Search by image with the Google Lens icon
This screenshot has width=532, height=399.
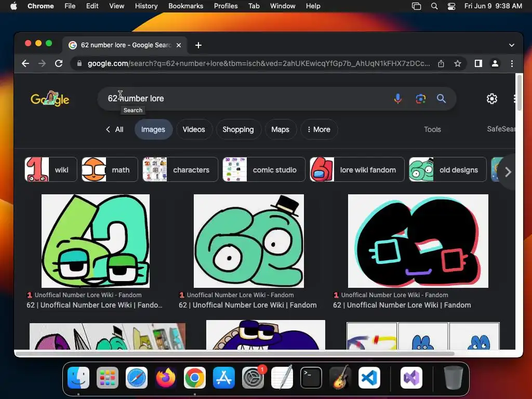tap(421, 99)
